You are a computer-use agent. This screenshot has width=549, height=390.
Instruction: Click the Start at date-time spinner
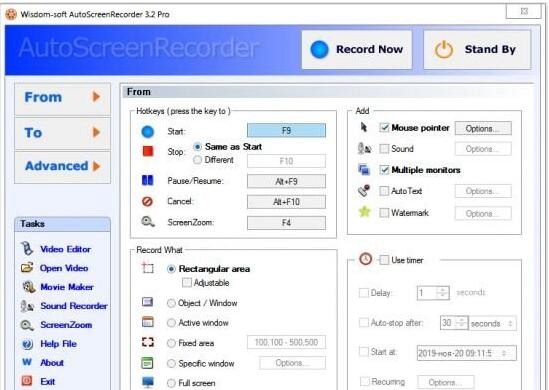[504, 353]
